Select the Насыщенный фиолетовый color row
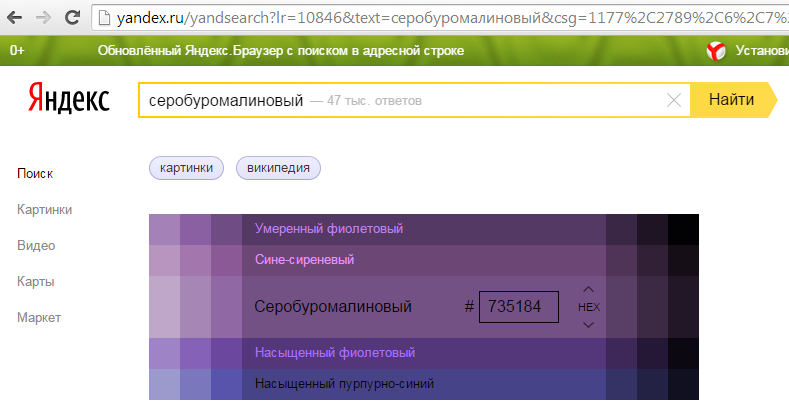Screen dimensions: 789x408 pos(334,353)
